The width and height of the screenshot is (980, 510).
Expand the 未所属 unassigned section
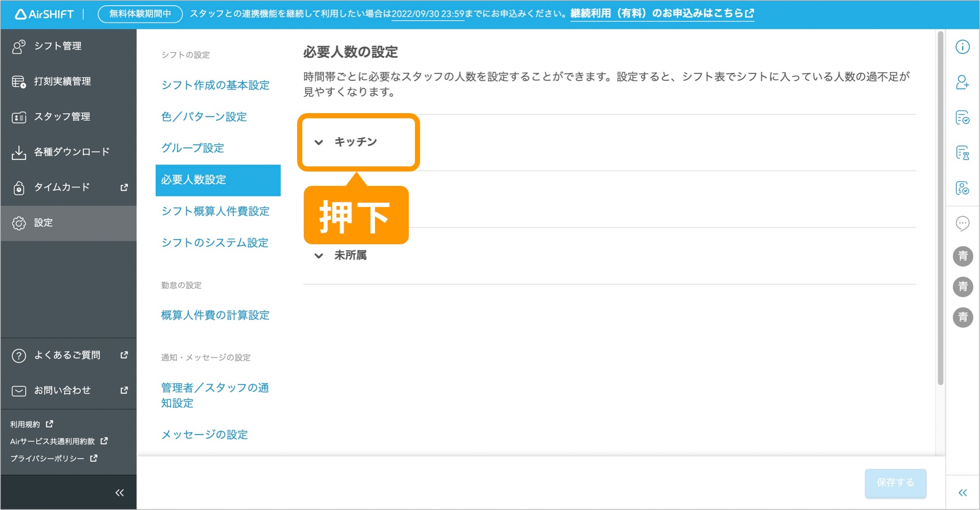(350, 255)
